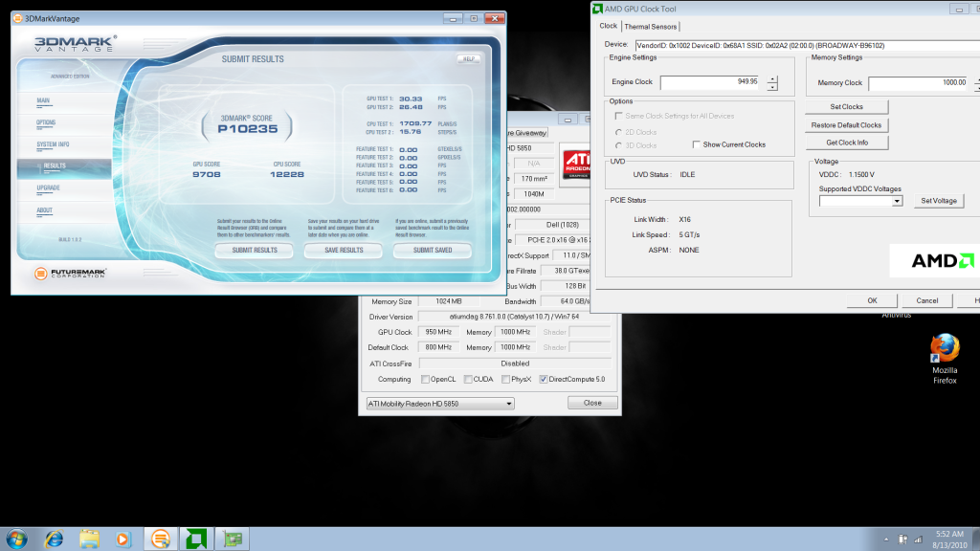Switch to AMD GPU Clock Tool taskbar button
Image resolution: width=980 pixels, height=551 pixels.
(x=196, y=539)
